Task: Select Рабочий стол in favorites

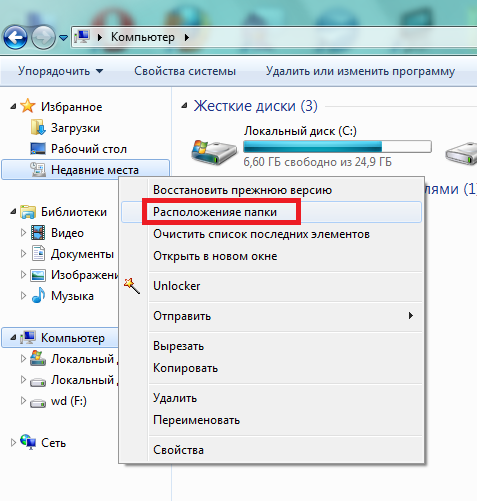Action: 89,149
